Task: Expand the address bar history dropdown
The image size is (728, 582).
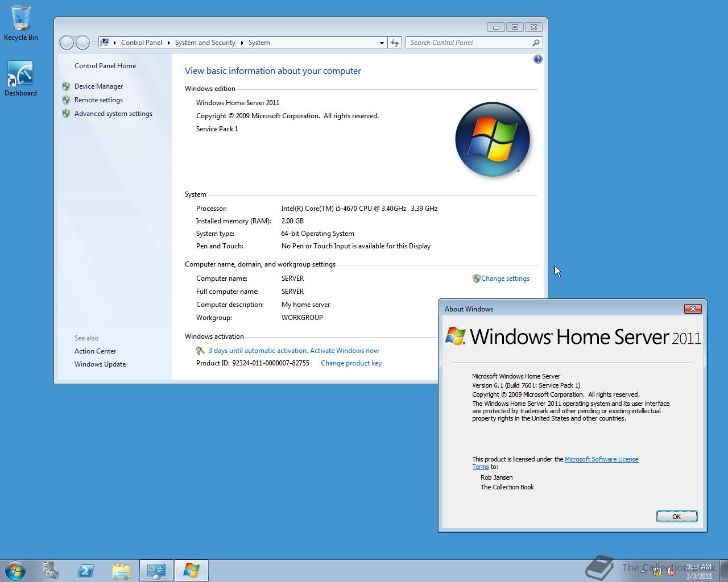Action: pyautogui.click(x=382, y=43)
